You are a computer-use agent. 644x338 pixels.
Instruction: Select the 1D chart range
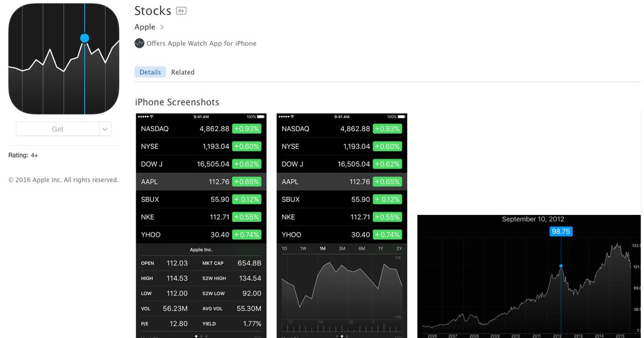(x=284, y=249)
